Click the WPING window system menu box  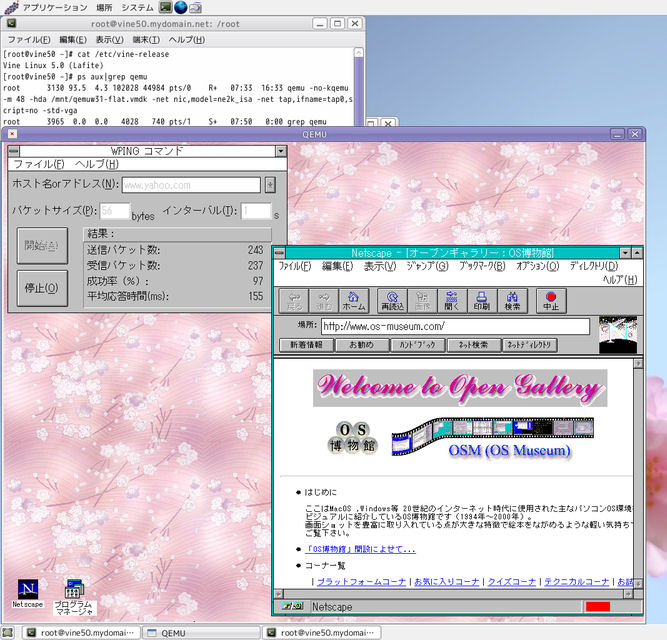(x=14, y=151)
